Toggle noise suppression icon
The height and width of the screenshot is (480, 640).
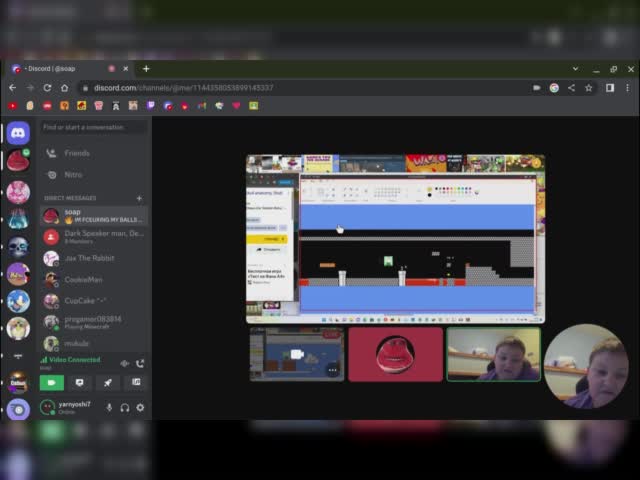click(125, 363)
